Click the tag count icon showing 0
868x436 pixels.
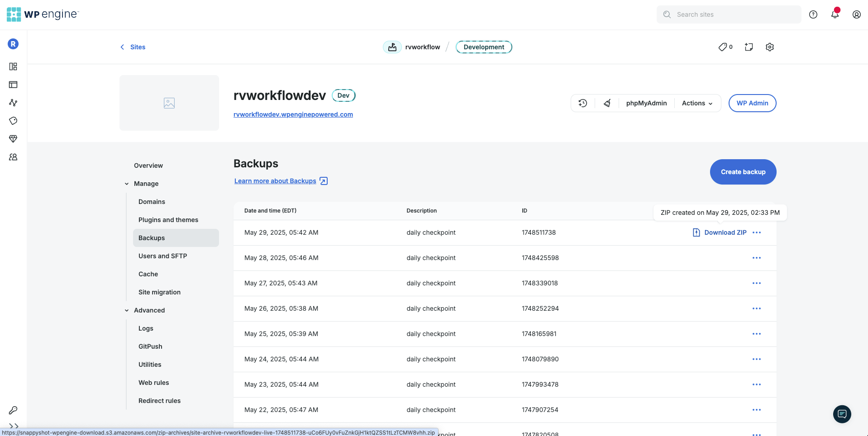725,47
